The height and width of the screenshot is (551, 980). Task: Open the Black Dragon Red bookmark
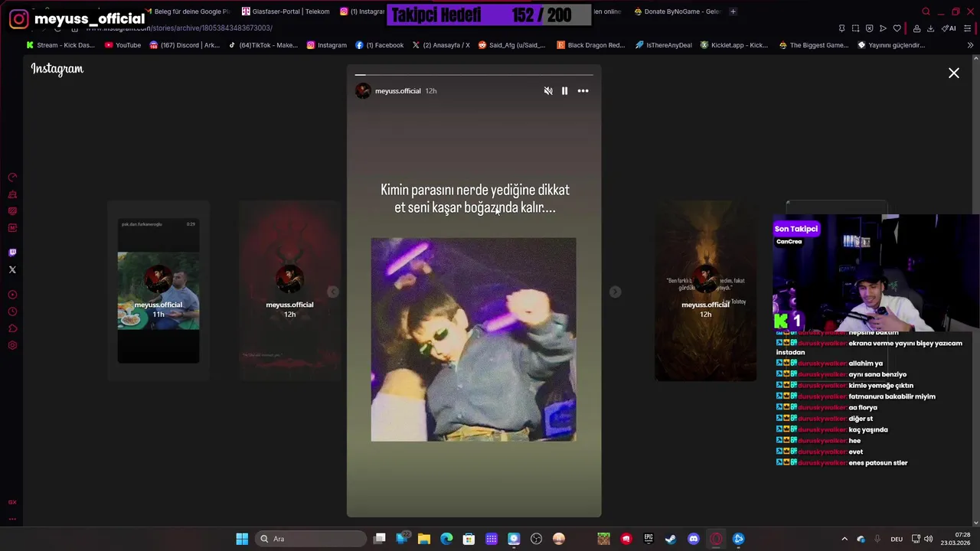(x=590, y=45)
